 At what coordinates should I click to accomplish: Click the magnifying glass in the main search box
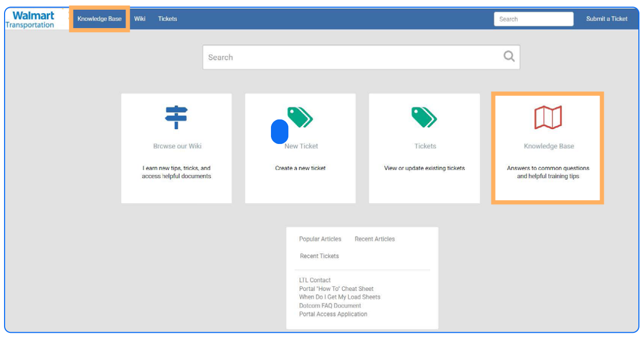(x=509, y=56)
